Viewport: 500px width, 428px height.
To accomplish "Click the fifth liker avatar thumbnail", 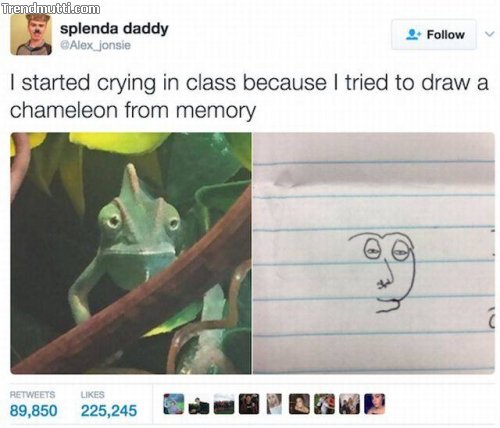I will [x=274, y=404].
